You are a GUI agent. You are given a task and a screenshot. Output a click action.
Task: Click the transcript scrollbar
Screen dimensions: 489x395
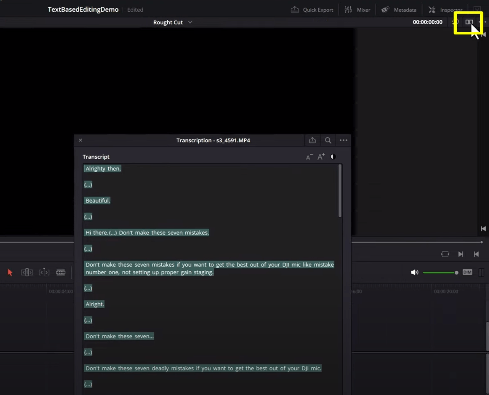(340, 191)
